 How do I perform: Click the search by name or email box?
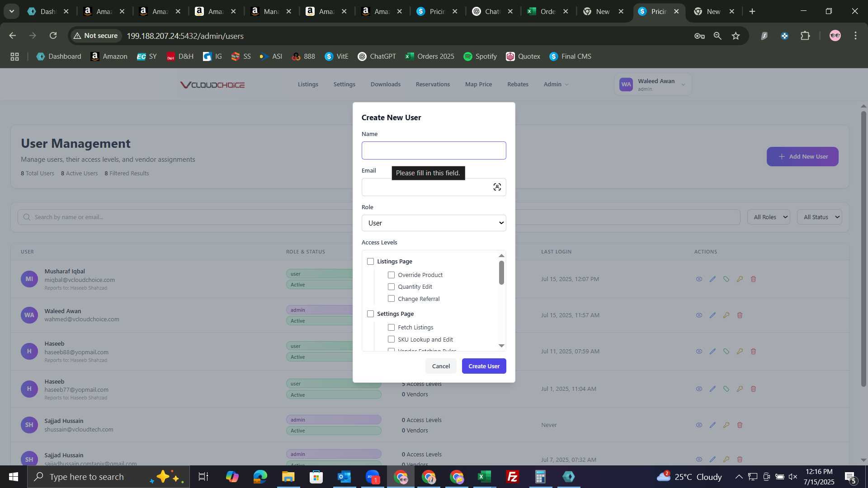click(379, 217)
